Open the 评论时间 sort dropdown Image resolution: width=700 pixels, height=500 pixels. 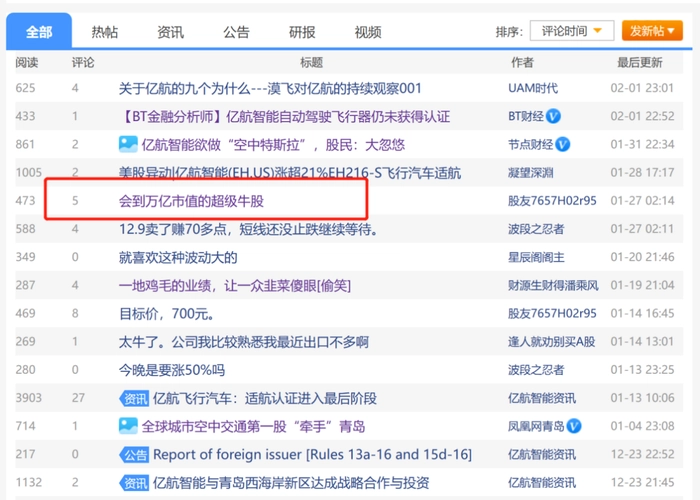coord(571,31)
